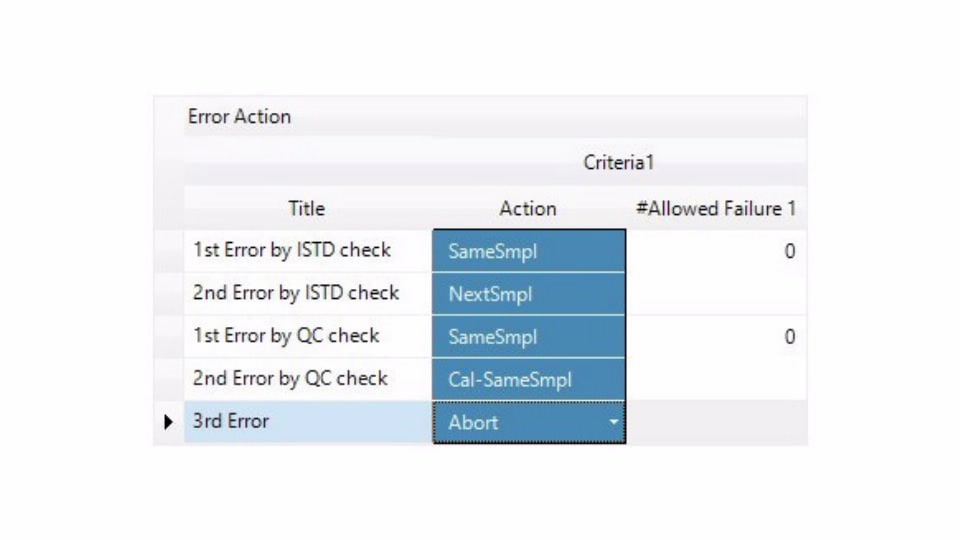The width and height of the screenshot is (960, 540).
Task: Click SameSmpl action for 1st QC check error
Action: [528, 337]
